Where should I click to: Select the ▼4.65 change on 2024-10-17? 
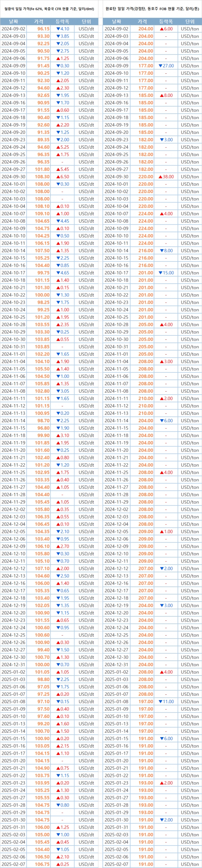click(62, 273)
